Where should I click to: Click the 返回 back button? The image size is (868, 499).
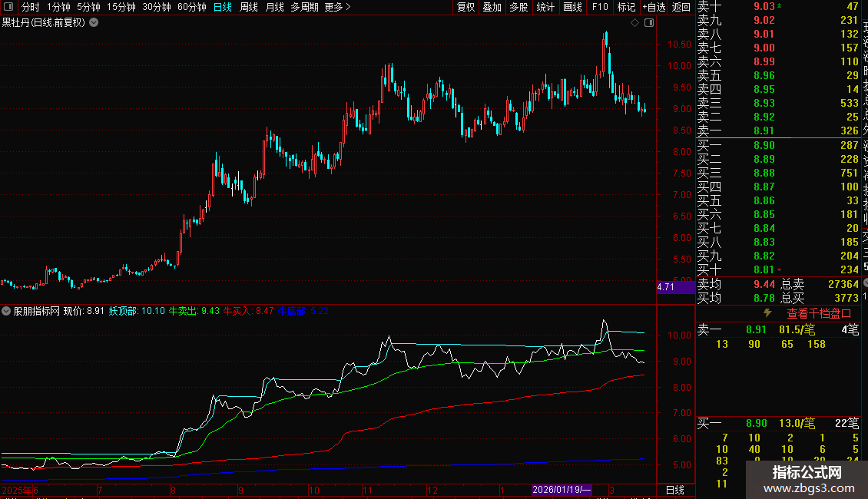pyautogui.click(x=681, y=7)
